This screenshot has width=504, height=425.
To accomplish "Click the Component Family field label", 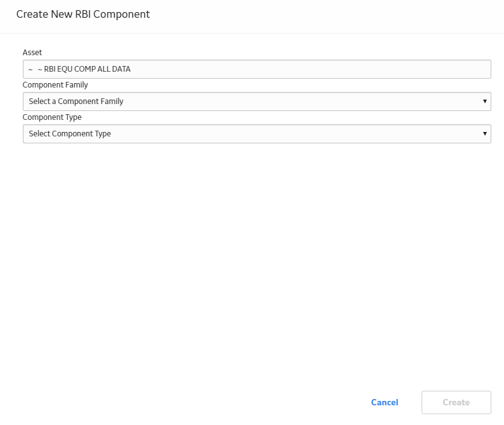I will [x=55, y=85].
